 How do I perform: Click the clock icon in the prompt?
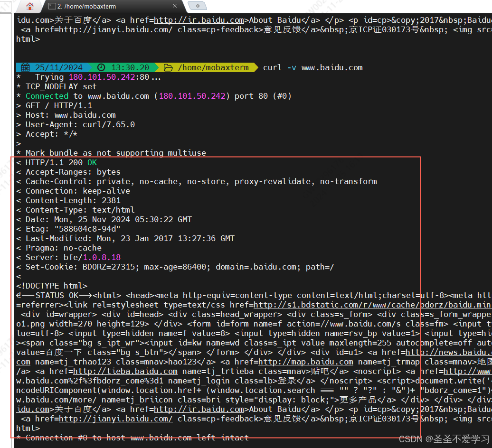[101, 67]
